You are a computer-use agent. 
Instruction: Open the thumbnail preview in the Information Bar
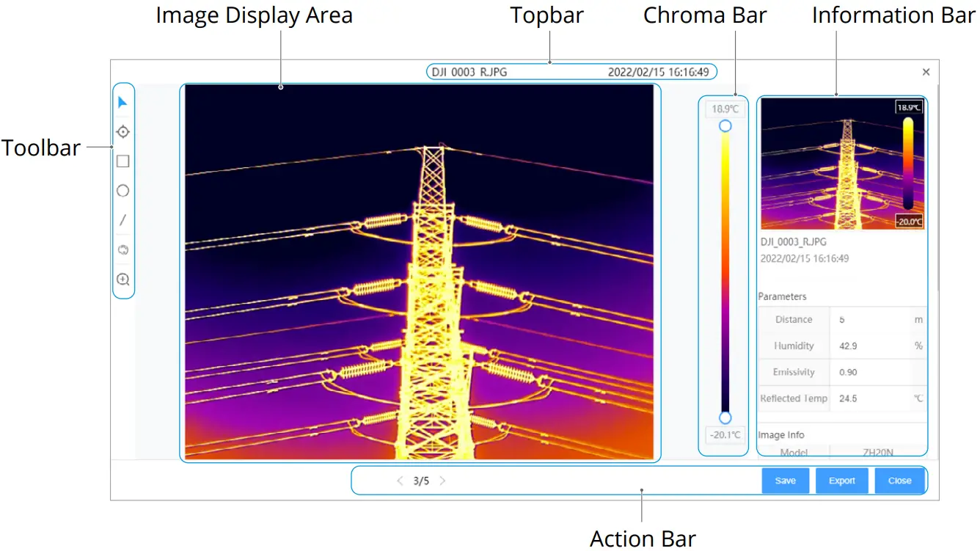point(841,163)
